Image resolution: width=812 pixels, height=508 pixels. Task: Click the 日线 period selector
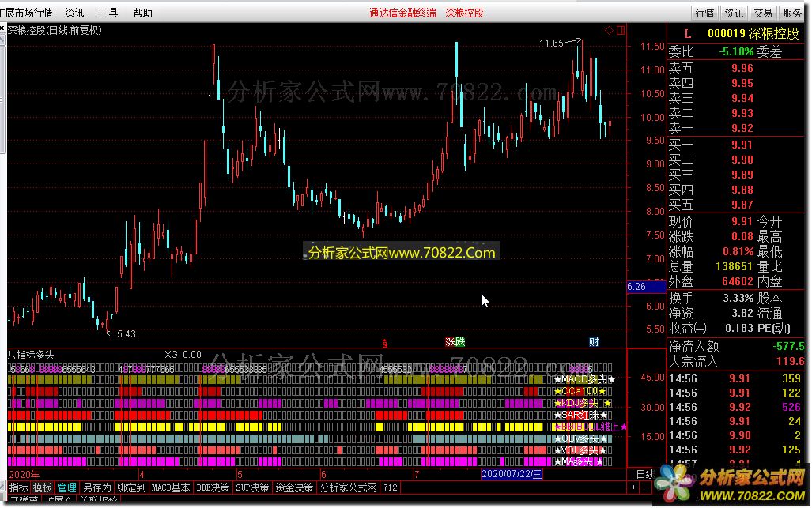(x=644, y=474)
